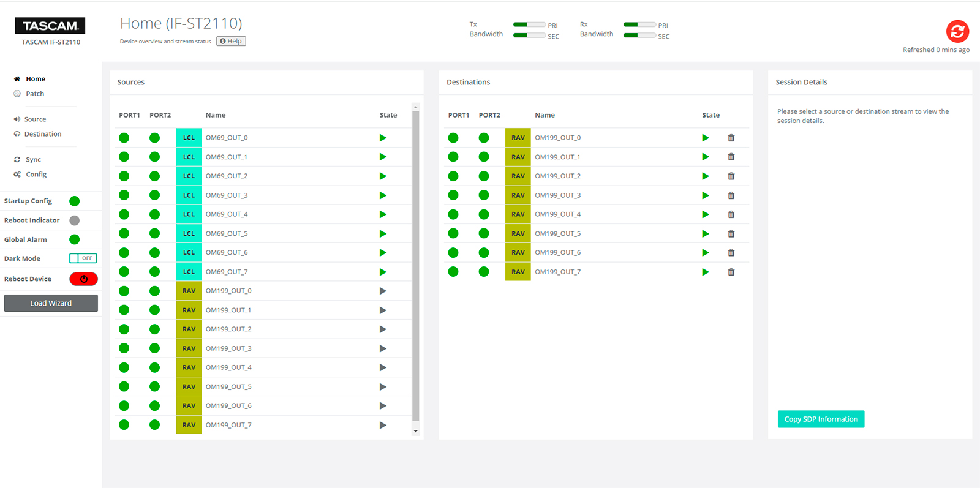Click the red Reboot Device button
Image resolution: width=980 pixels, height=488 pixels.
click(83, 279)
